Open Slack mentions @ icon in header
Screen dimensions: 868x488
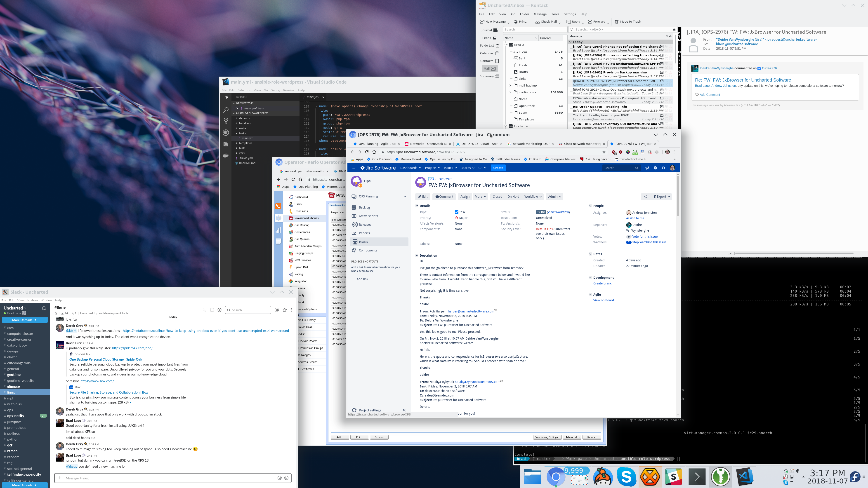tap(277, 310)
